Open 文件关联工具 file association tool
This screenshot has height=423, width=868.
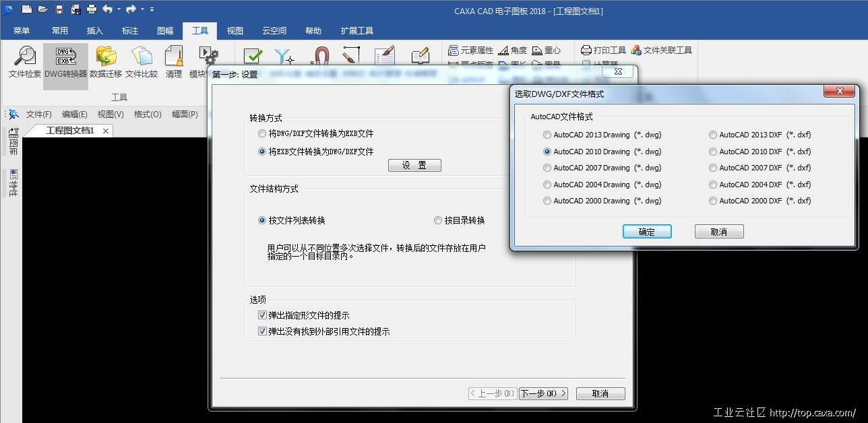661,51
